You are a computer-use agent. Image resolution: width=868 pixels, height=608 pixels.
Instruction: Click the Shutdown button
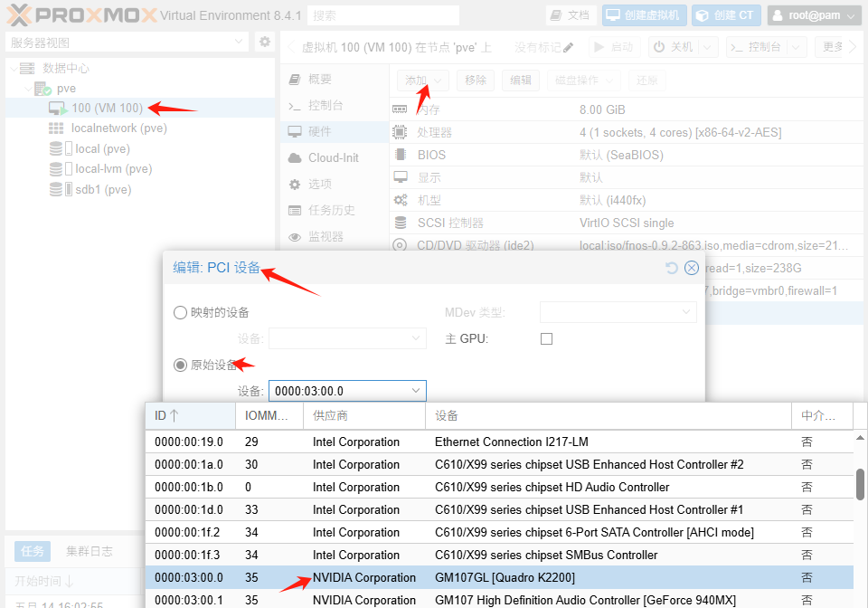[x=674, y=47]
